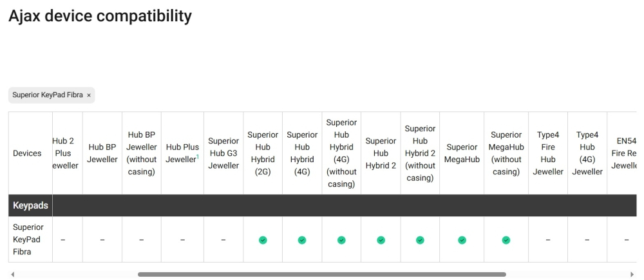The height and width of the screenshot is (280, 644).
Task: Click check under Superior MegaHub without casing
Action: click(506, 240)
